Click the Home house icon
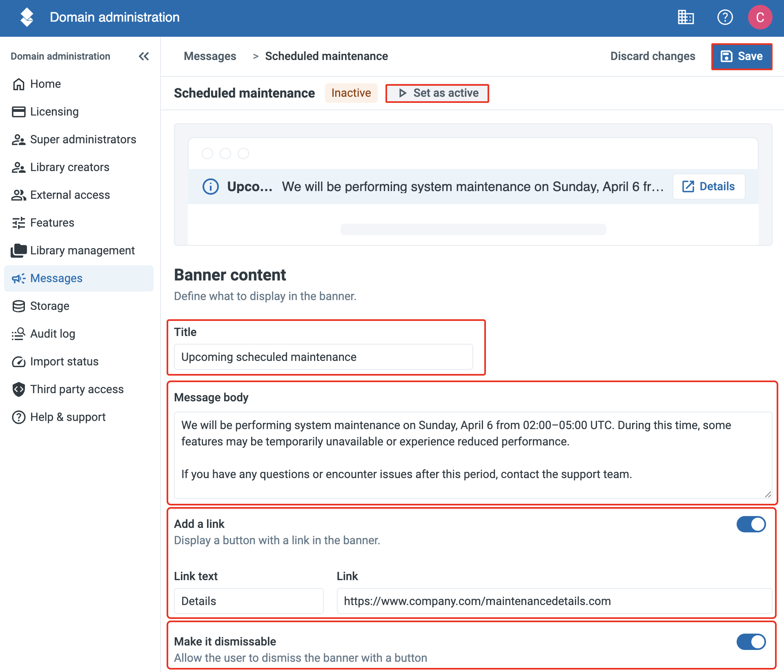This screenshot has height=672, width=784. 19,84
